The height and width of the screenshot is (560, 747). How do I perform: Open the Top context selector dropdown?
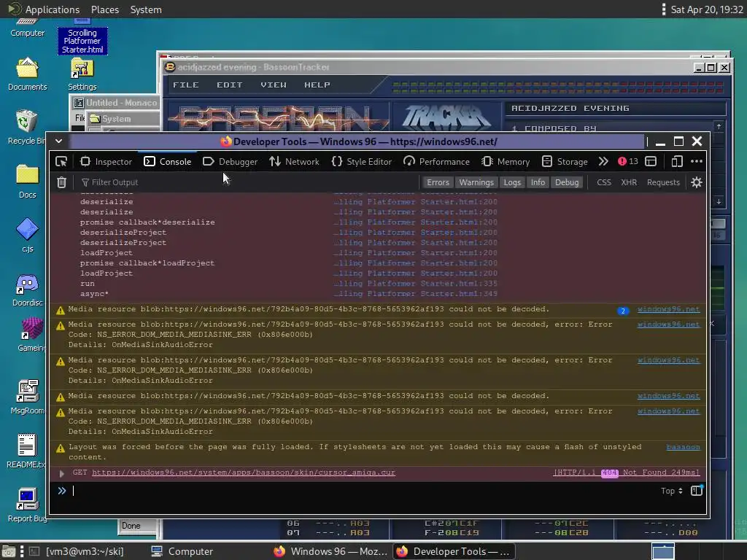[672, 491]
